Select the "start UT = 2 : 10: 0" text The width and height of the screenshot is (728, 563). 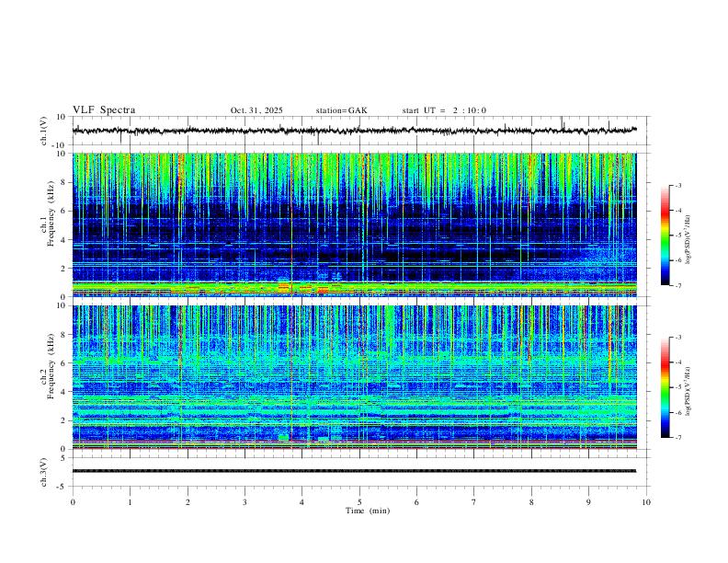[444, 110]
